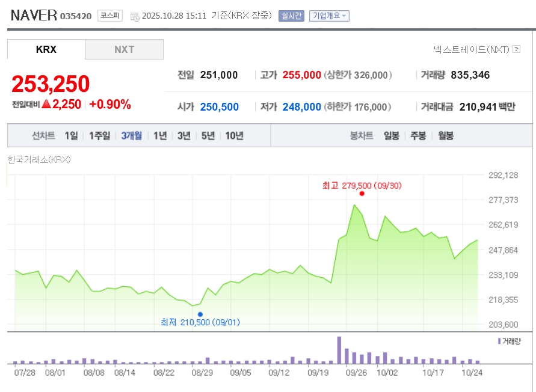Image resolution: width=536 pixels, height=392 pixels.
Task: Select the KRX tab
Action: (x=46, y=49)
